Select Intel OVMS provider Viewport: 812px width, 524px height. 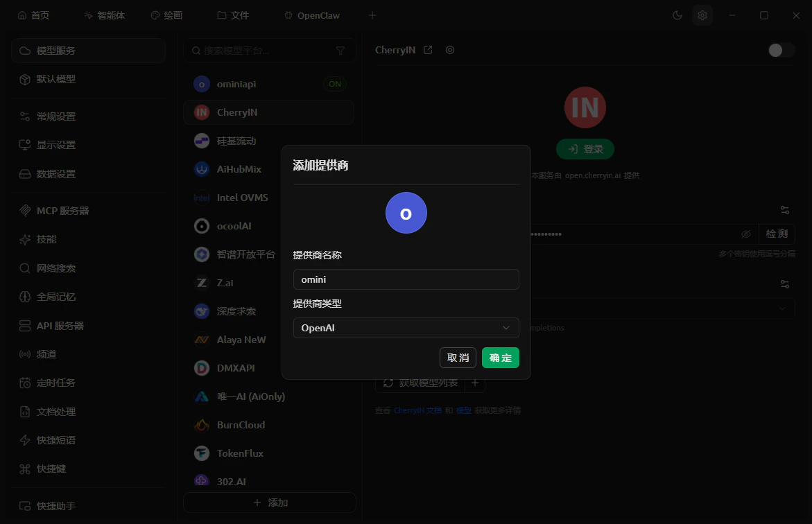269,198
